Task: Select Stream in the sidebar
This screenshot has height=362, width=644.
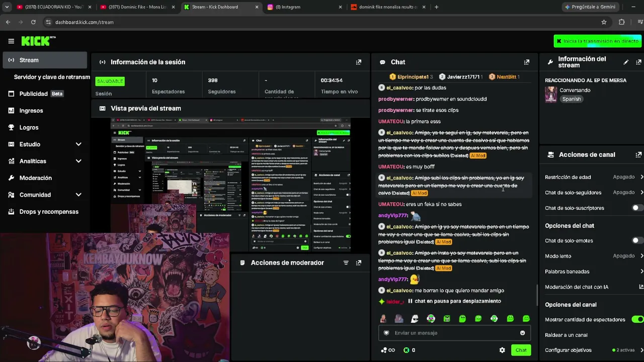Action: click(45, 60)
